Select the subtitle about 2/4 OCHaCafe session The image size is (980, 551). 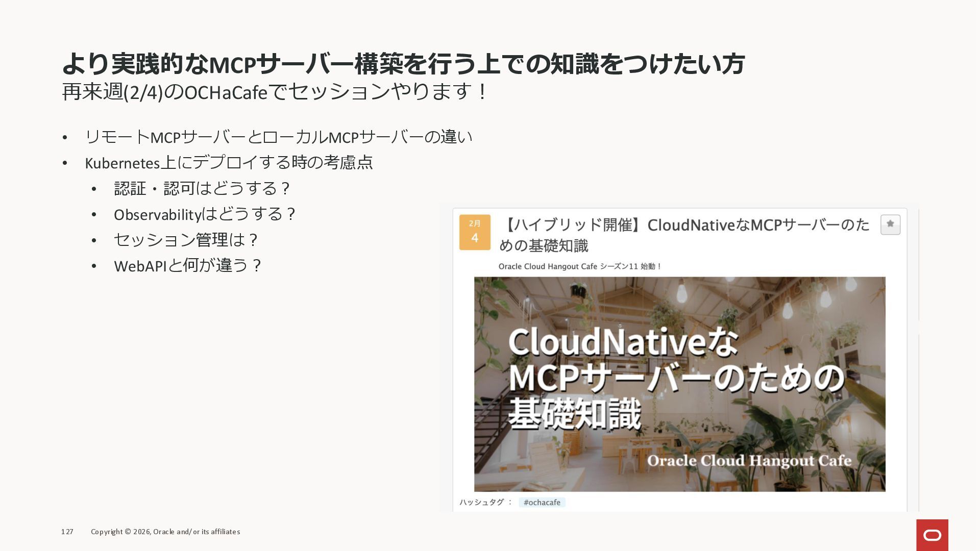(x=276, y=92)
